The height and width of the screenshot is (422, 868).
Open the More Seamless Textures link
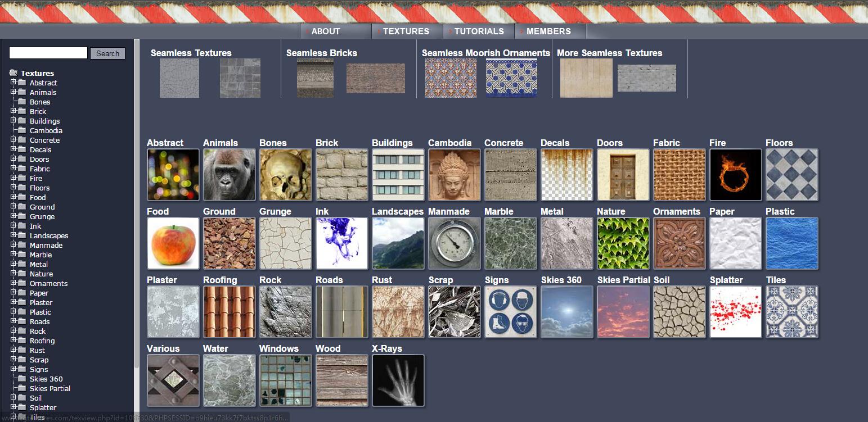point(610,53)
